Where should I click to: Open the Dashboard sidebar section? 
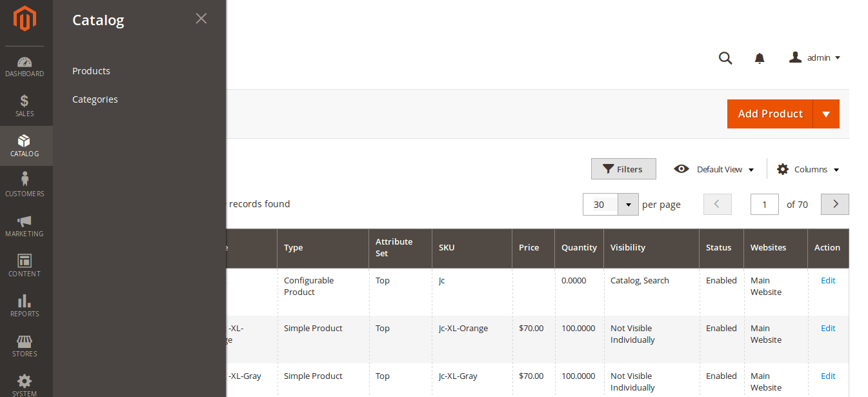coord(25,66)
